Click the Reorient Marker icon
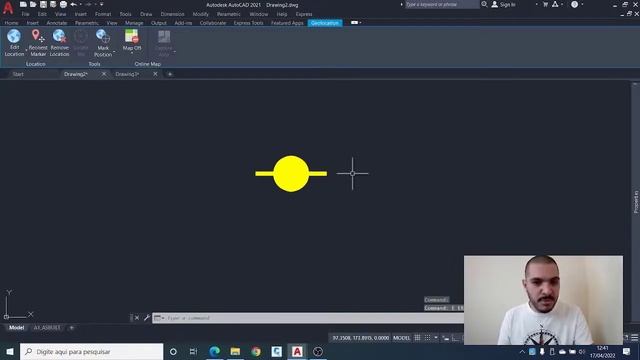640x360 pixels. [x=38, y=36]
